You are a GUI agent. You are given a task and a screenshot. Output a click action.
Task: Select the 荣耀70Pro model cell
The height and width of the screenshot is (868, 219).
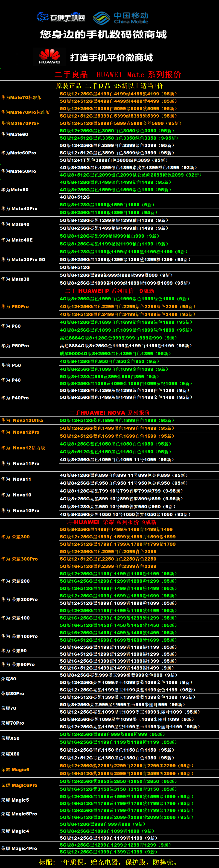(29, 723)
